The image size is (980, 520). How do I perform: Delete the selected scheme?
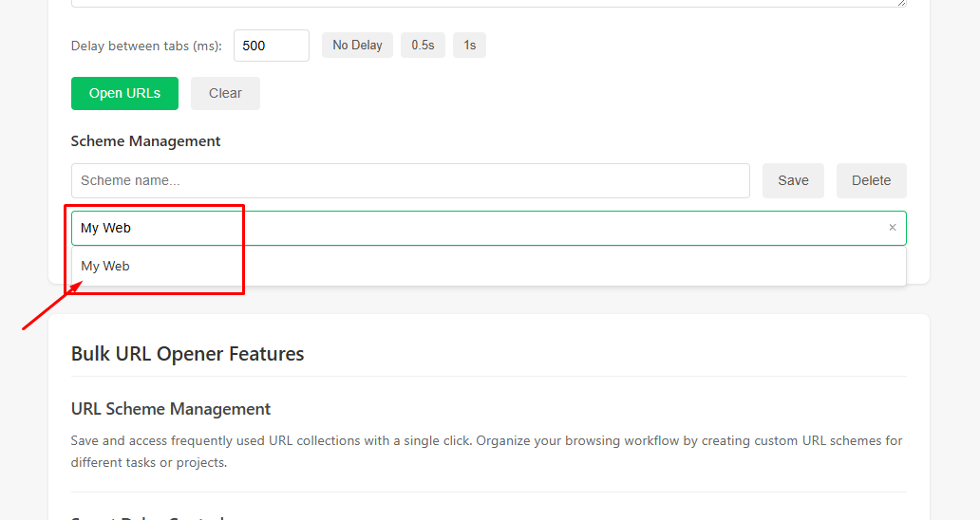pyautogui.click(x=871, y=180)
